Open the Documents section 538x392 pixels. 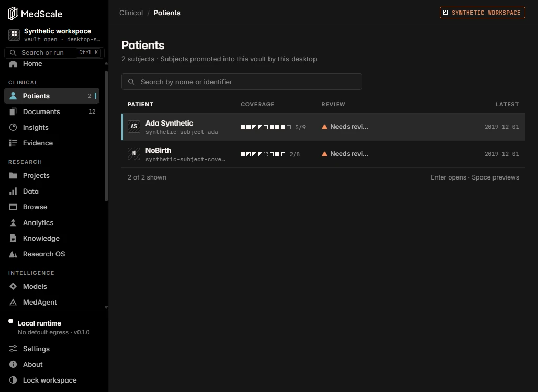(x=52, y=111)
